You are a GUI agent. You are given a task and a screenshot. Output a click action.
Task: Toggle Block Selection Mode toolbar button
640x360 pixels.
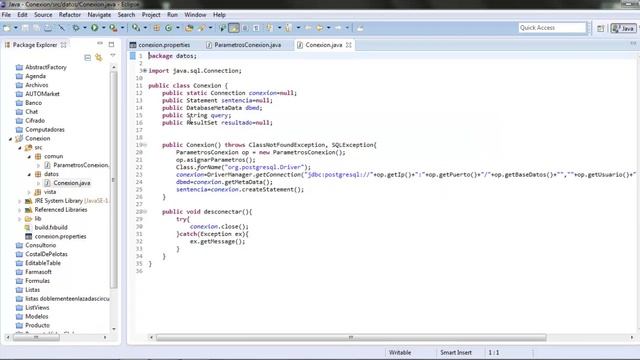pos(245,28)
